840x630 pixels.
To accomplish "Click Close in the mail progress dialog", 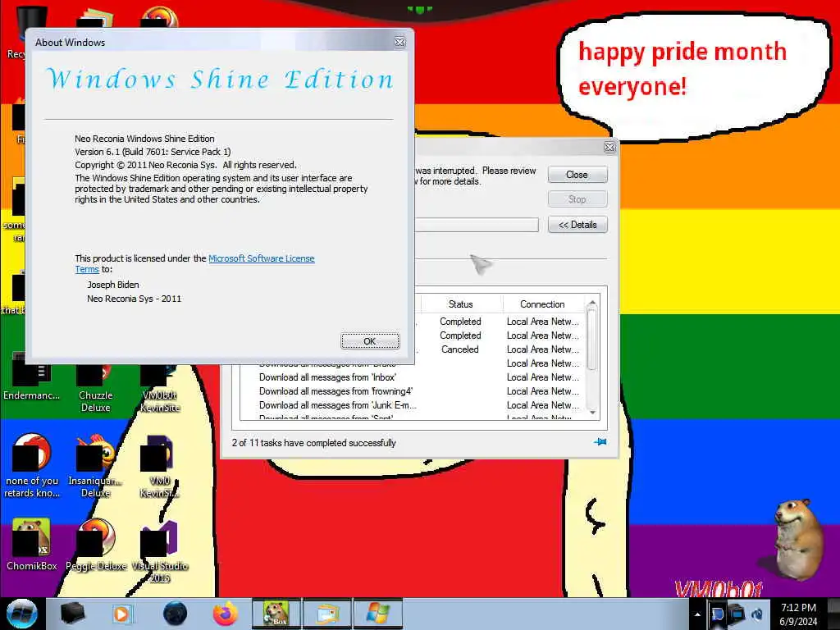I will [x=577, y=175].
